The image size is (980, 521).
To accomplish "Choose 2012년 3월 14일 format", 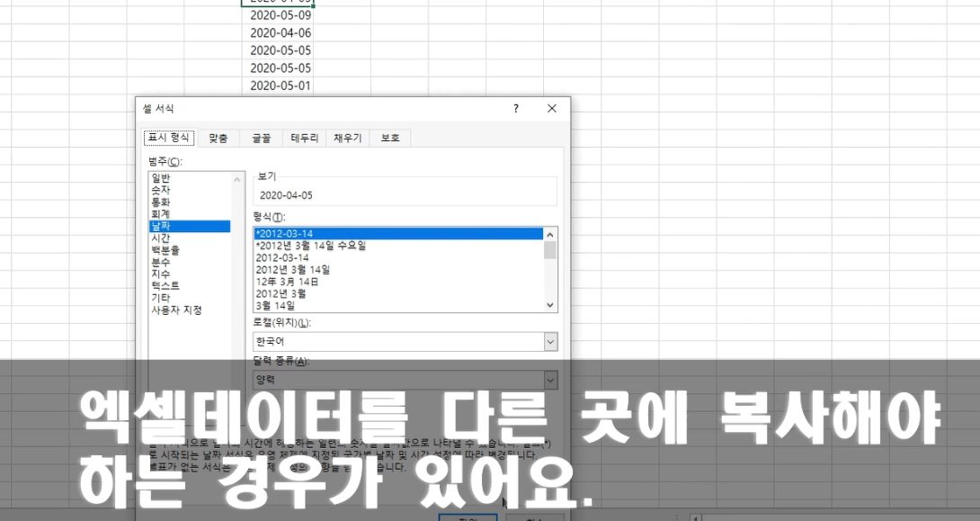I will (399, 270).
